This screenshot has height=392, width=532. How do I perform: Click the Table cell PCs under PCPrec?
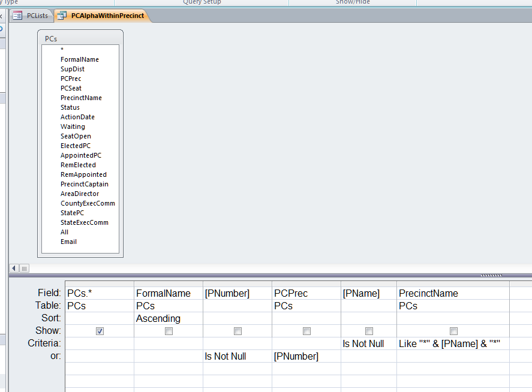306,306
